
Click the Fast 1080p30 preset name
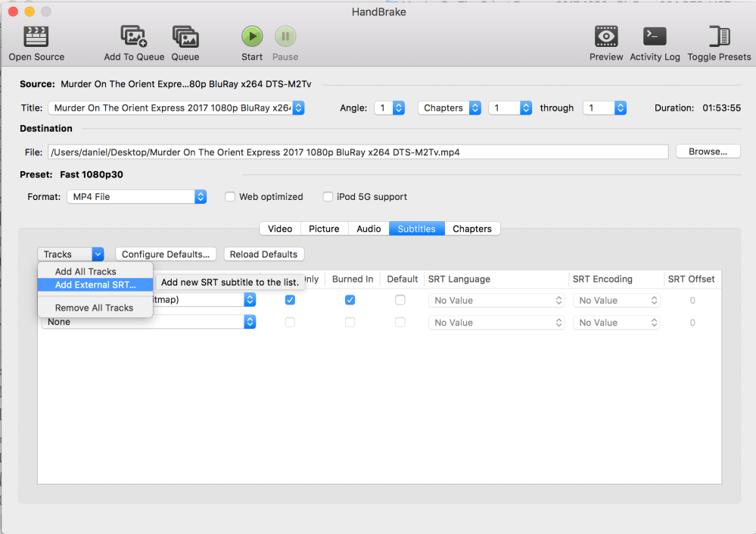pyautogui.click(x=92, y=175)
